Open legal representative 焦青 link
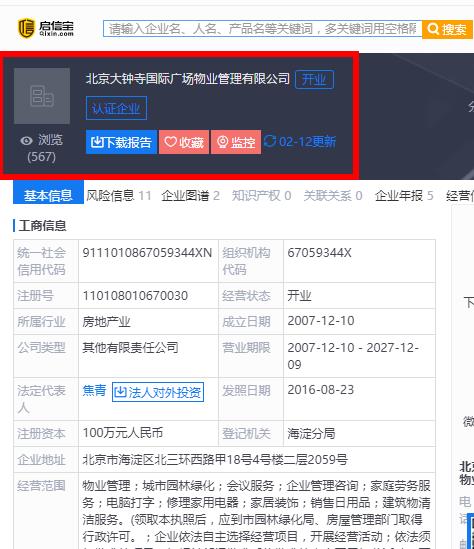This screenshot has width=474, height=549. [95, 390]
